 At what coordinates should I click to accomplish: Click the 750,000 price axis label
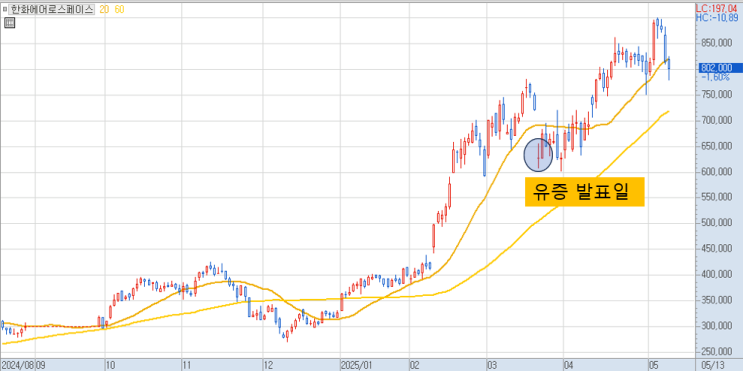pyautogui.click(x=716, y=95)
